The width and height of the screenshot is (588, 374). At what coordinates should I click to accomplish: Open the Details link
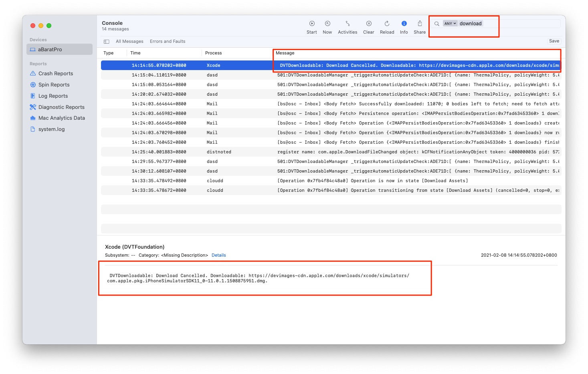(219, 255)
